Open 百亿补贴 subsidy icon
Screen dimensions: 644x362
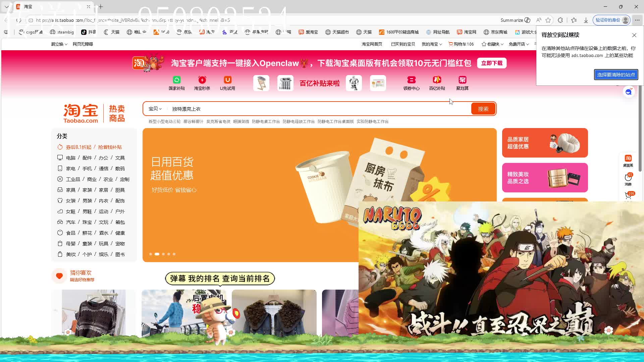click(x=437, y=83)
